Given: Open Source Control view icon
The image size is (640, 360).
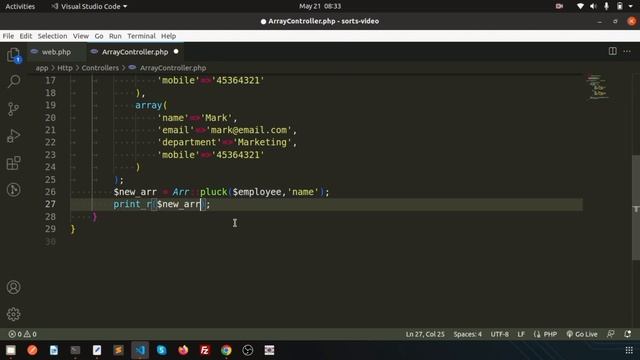Looking at the screenshot, I should (x=13, y=109).
